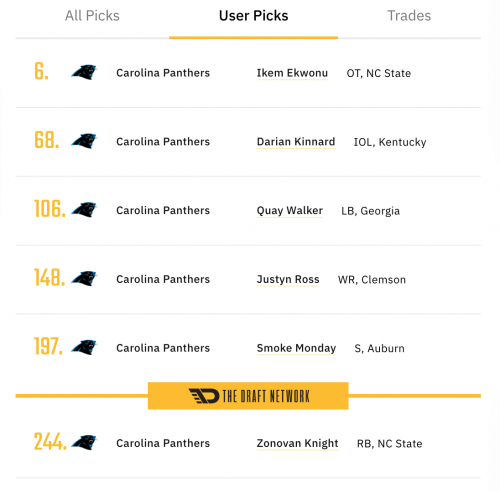The height and width of the screenshot is (492, 500).
Task: Click Carolina Panthers text in pick 106 row
Action: [x=163, y=211]
